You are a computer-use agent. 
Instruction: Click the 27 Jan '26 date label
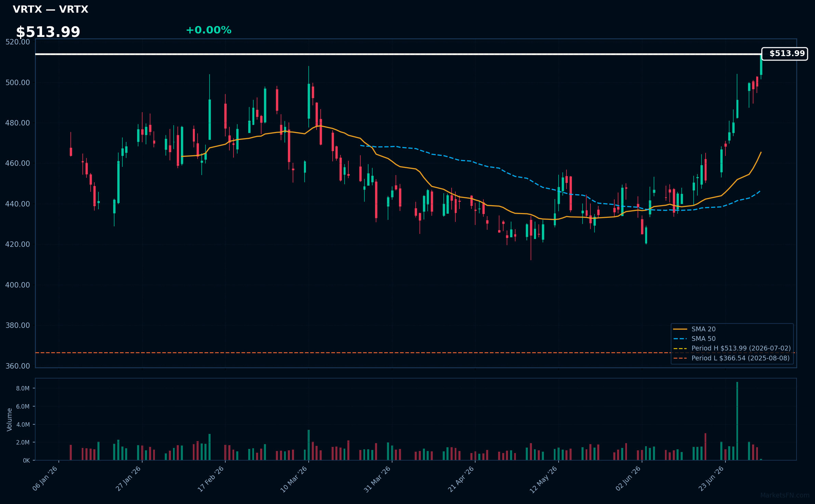(128, 479)
